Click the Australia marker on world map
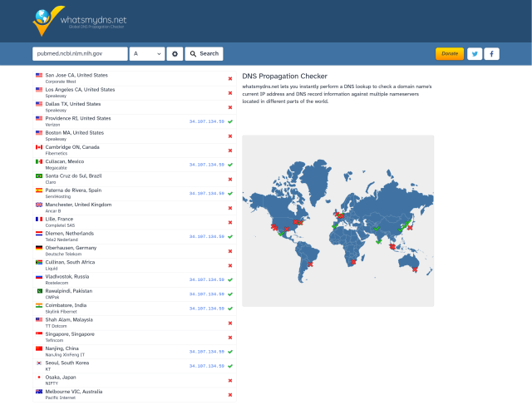 [415, 269]
